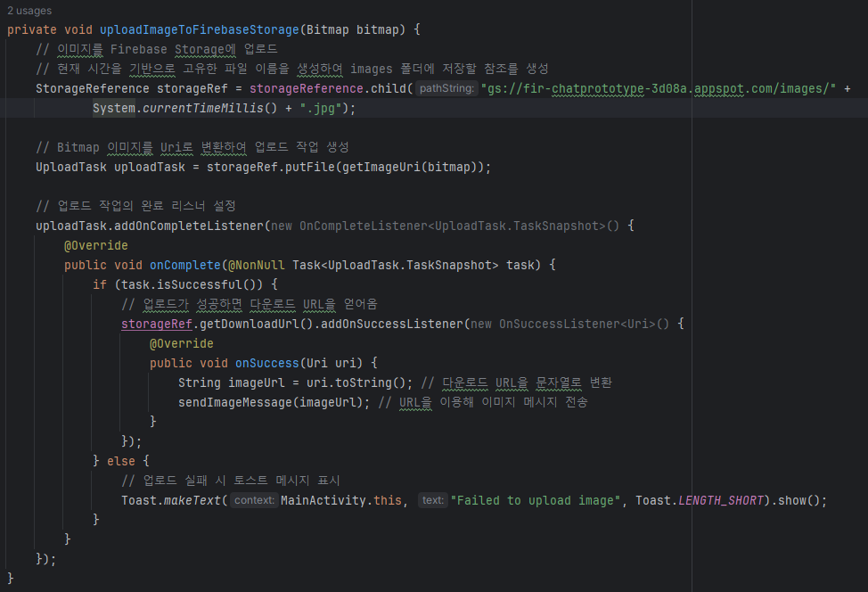Click the UploadTask uploadTask declaration
Image resolution: width=868 pixels, height=592 pixels.
tap(111, 167)
